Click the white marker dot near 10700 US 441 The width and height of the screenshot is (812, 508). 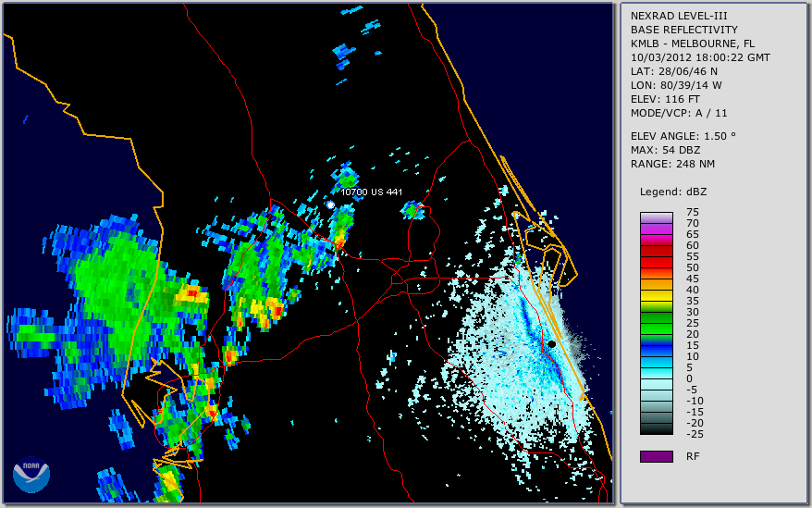coord(330,205)
